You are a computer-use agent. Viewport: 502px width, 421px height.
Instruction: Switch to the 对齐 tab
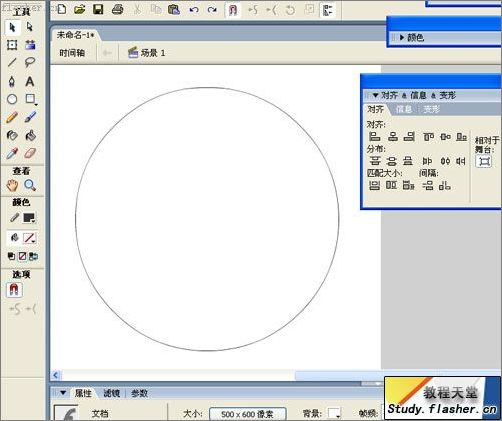(x=376, y=109)
